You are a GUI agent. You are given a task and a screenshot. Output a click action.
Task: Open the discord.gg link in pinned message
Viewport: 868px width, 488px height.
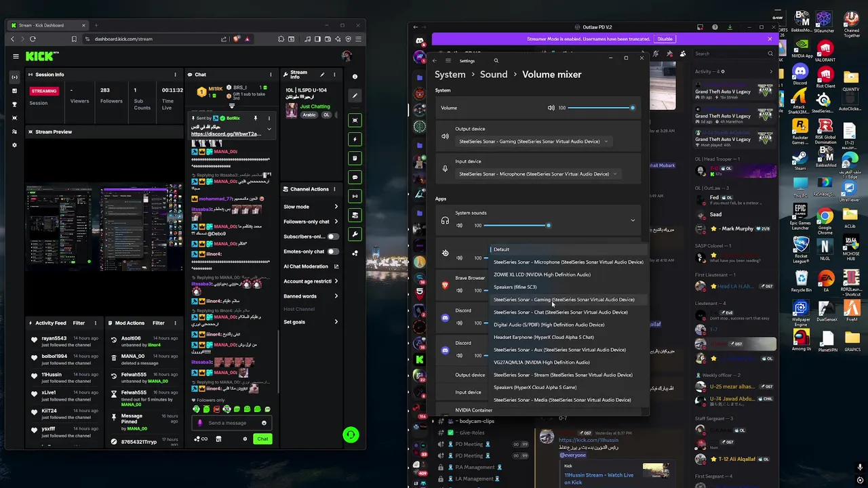click(226, 134)
